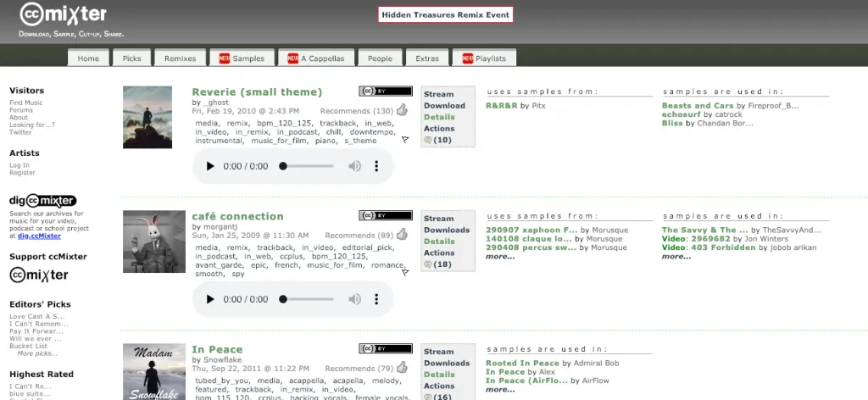
Task: Open the Reverie (small theme) title link
Action: point(257,92)
